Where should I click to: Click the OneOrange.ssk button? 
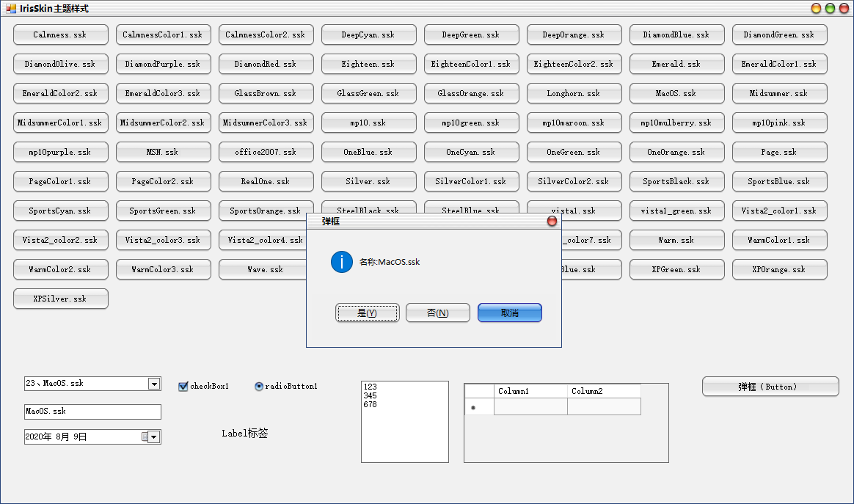click(x=677, y=152)
